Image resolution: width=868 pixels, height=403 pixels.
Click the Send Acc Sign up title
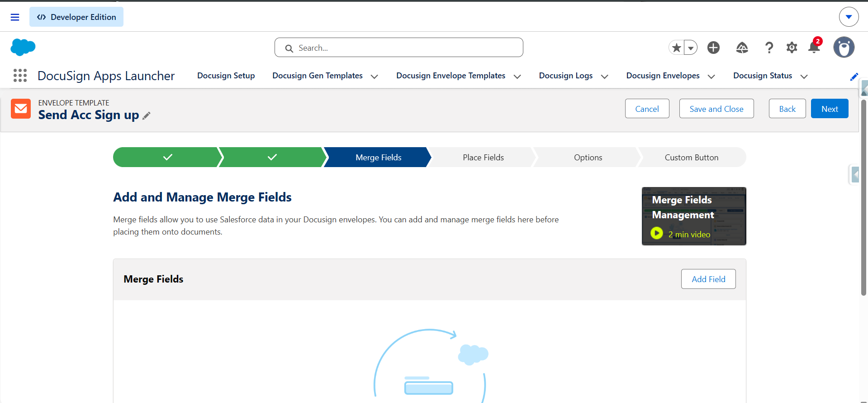[89, 115]
